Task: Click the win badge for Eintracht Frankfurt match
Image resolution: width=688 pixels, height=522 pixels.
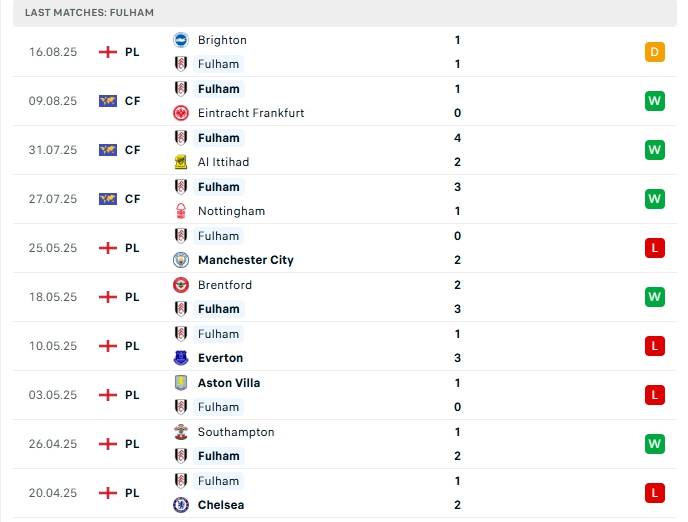Action: (x=655, y=101)
